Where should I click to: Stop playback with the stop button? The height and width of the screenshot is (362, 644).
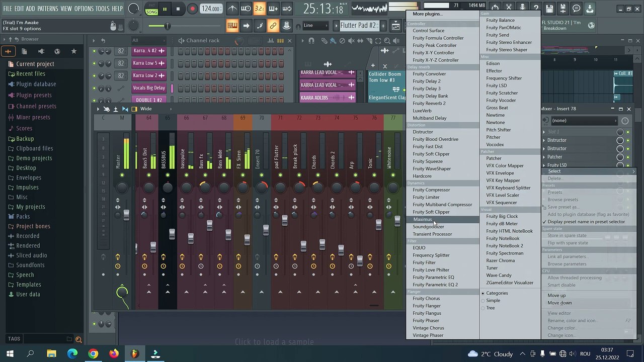(x=178, y=9)
